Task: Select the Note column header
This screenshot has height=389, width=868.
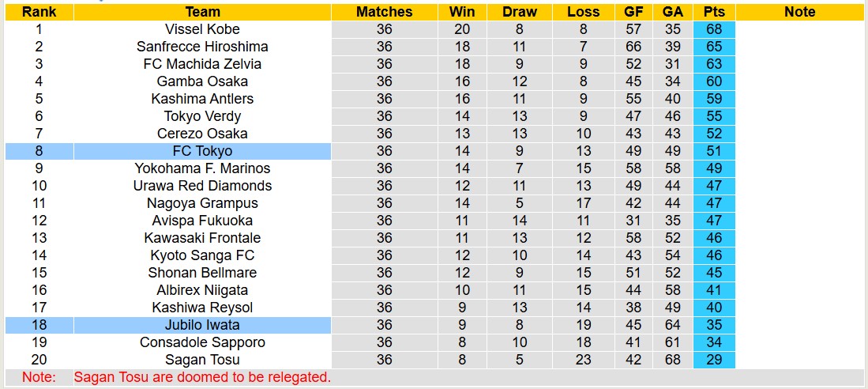Action: click(799, 12)
